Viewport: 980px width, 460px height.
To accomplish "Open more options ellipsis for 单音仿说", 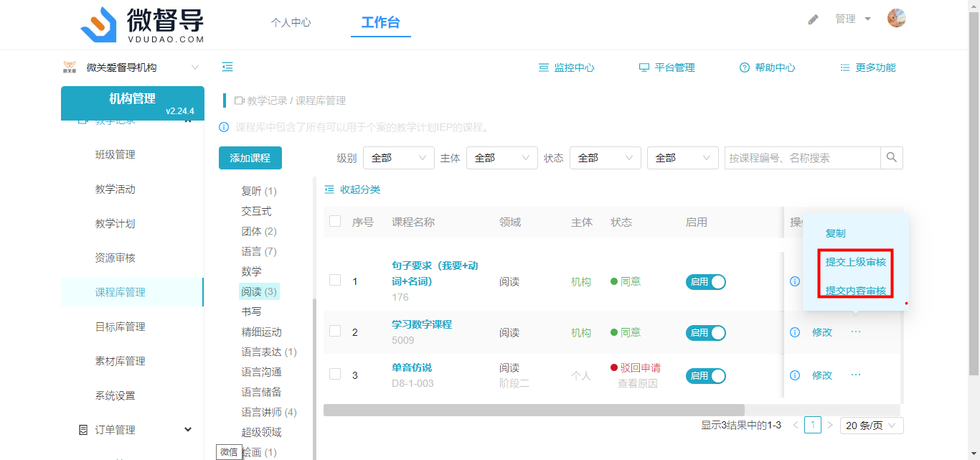I will click(x=856, y=375).
